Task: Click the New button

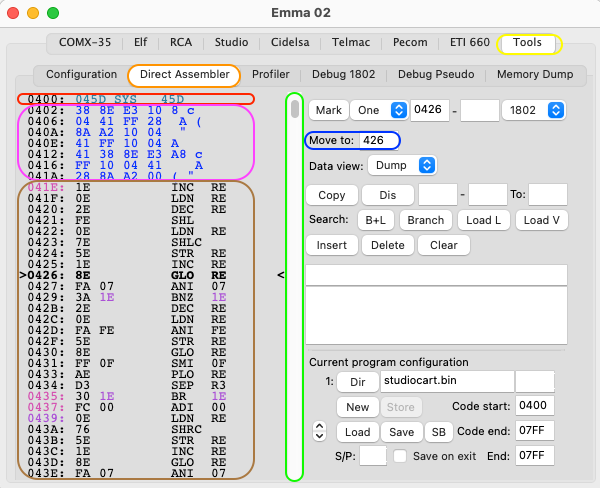Action: [358, 407]
